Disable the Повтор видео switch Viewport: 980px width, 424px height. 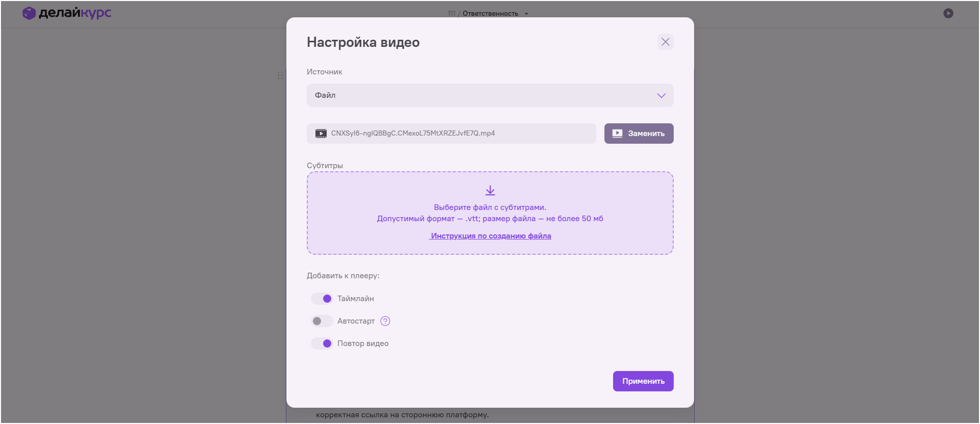[x=322, y=343]
